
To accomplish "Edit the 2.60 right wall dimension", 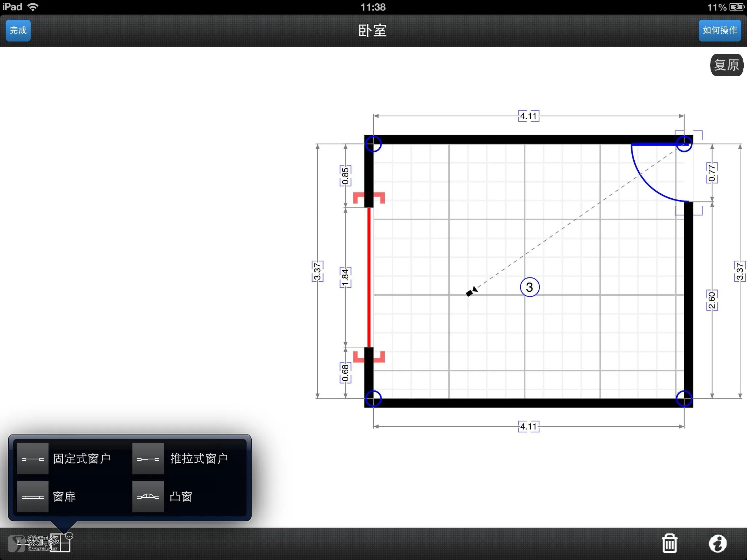I will tap(712, 300).
